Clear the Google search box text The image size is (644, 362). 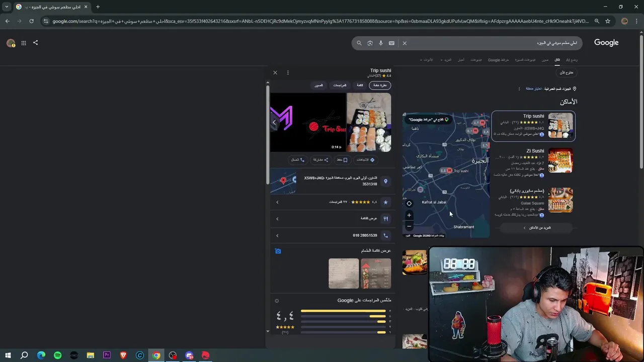click(x=405, y=43)
